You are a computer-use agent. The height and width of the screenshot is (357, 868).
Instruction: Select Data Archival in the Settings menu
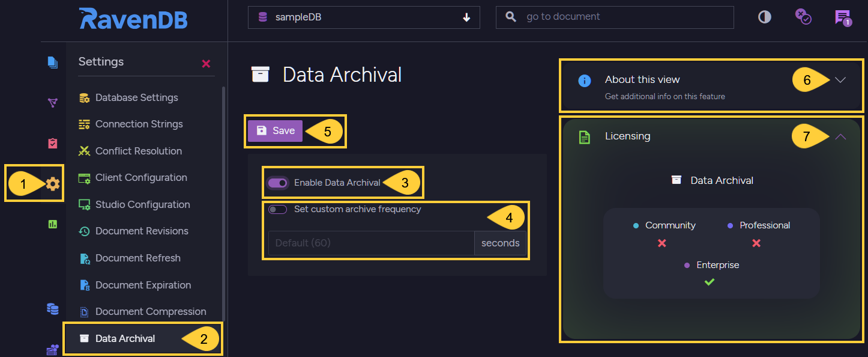(142, 338)
